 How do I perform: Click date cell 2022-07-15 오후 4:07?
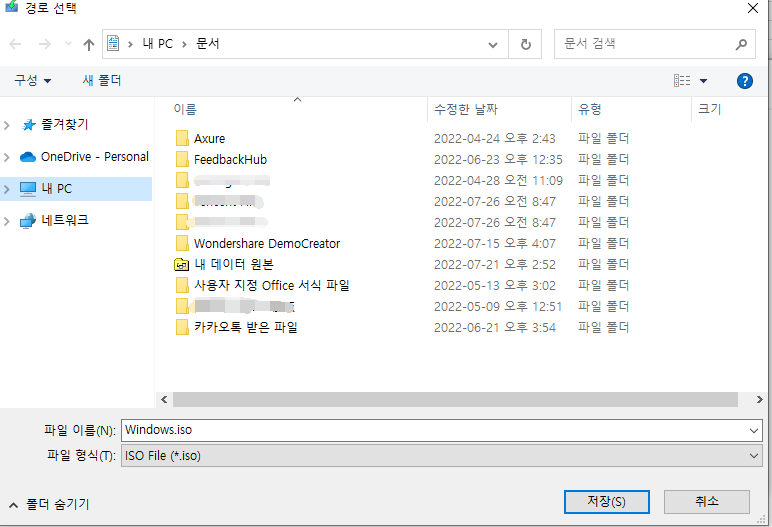tap(494, 243)
